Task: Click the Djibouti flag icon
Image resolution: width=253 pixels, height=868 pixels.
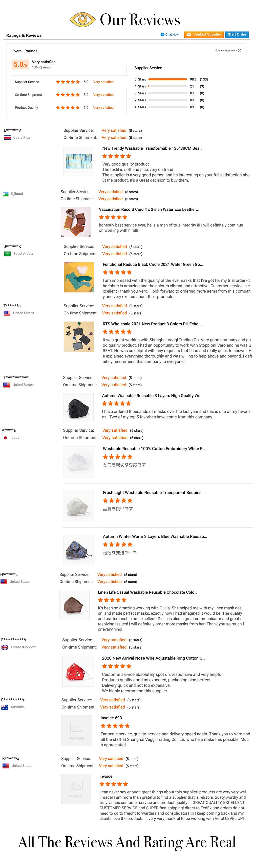Action: coord(5,194)
